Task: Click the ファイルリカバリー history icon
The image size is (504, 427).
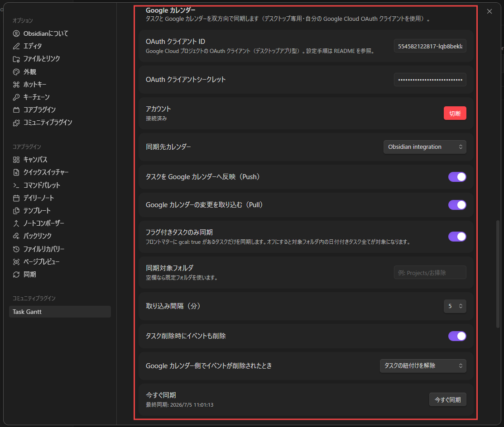Action: coord(16,249)
